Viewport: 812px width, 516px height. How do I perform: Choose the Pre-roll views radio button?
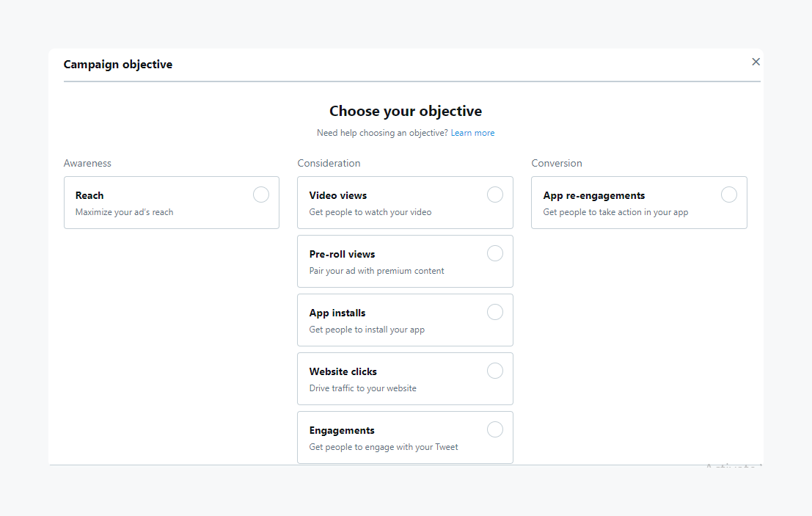495,253
